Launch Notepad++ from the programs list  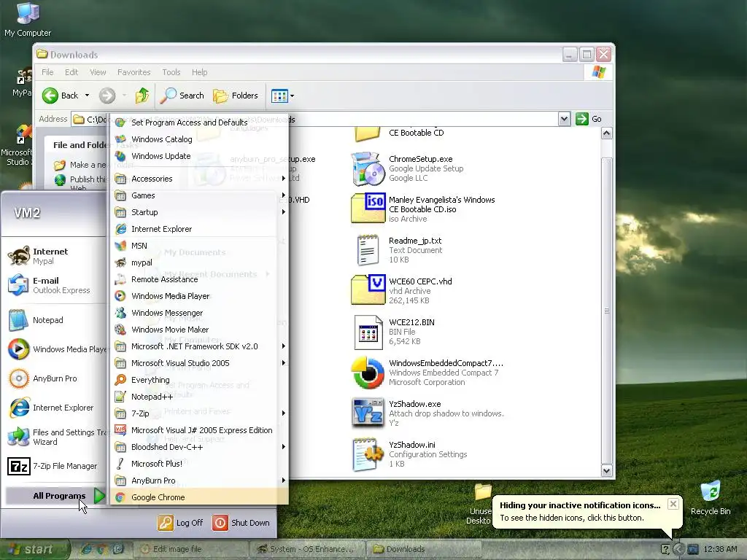[199, 397]
